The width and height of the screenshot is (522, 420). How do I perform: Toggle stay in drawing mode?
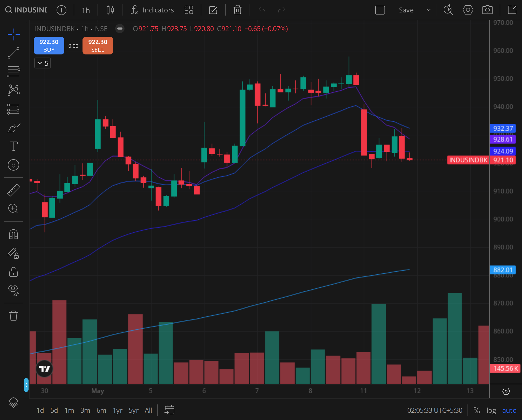tap(13, 253)
